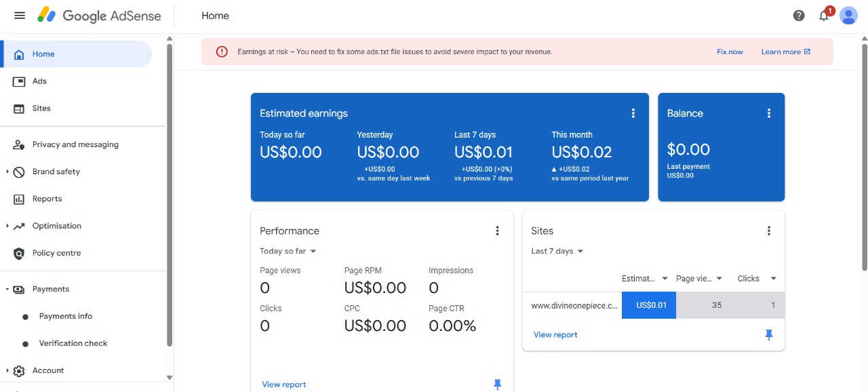The height and width of the screenshot is (392, 868).
Task: Click View report in Sites card
Action: (555, 335)
